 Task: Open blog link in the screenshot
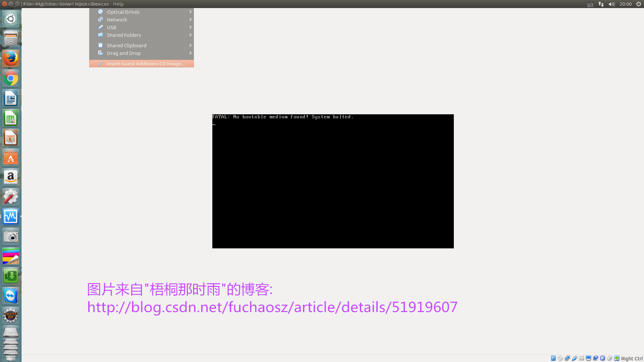[x=272, y=306]
